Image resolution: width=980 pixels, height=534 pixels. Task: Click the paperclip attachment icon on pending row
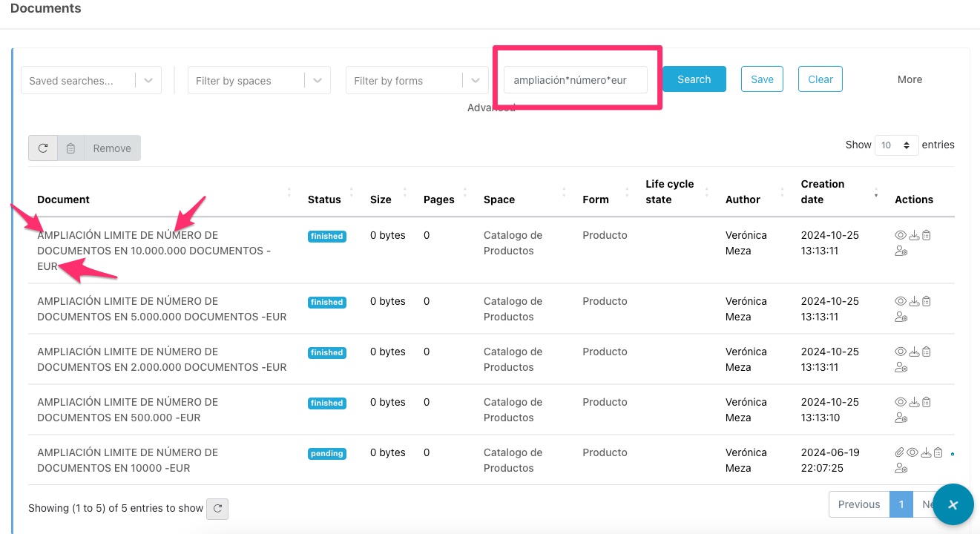pos(900,453)
